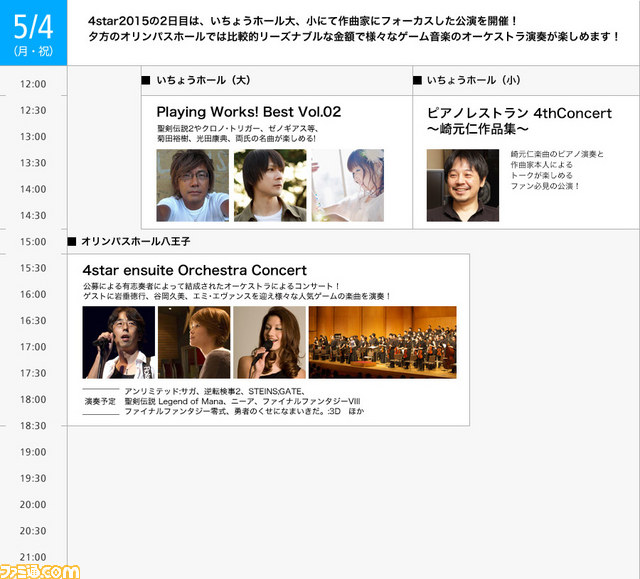The image size is (640, 579).
Task: Open photo of woman with short auburn hair
Action: tap(194, 342)
